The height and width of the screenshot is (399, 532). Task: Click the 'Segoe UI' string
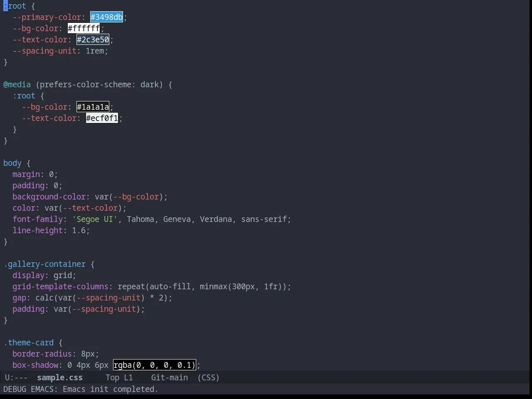pos(95,219)
